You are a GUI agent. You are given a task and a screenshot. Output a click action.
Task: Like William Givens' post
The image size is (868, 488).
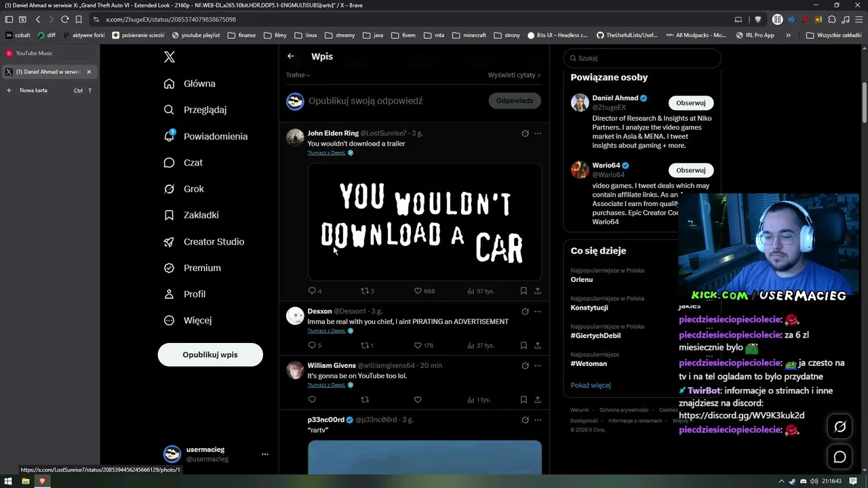418,399
